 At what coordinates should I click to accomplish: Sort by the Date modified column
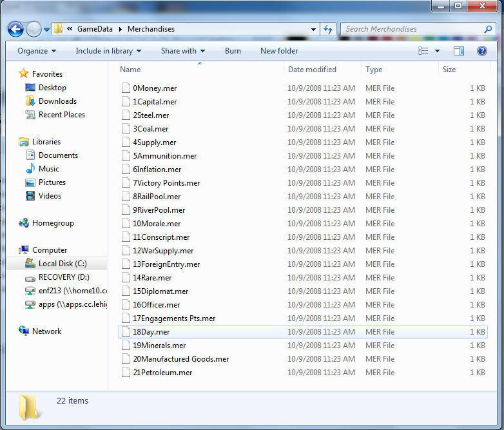[x=312, y=70]
